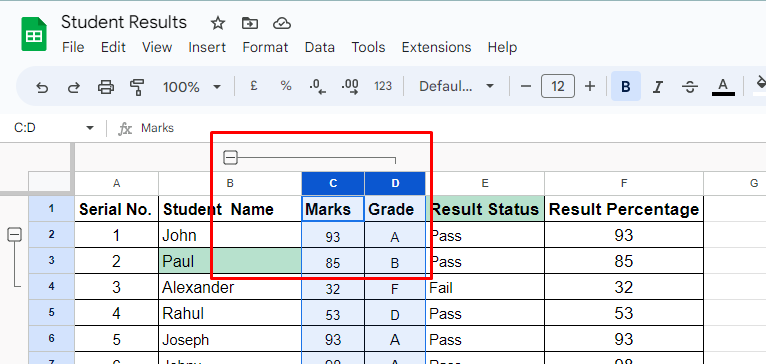Print the spreadsheet
The height and width of the screenshot is (364, 766).
pyautogui.click(x=106, y=87)
